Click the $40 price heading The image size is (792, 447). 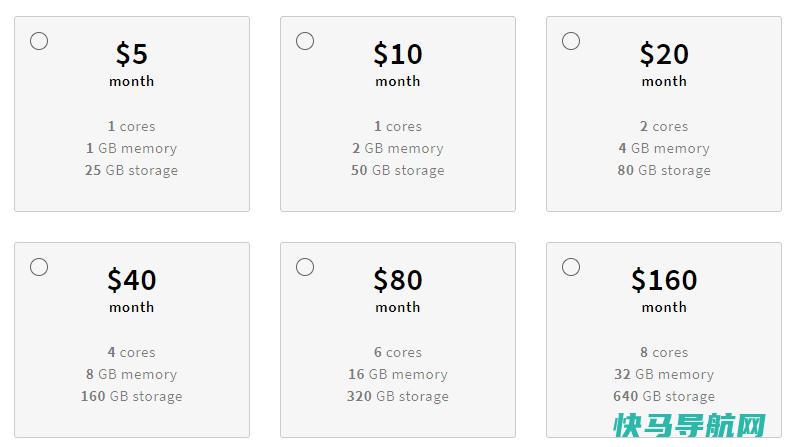click(132, 280)
